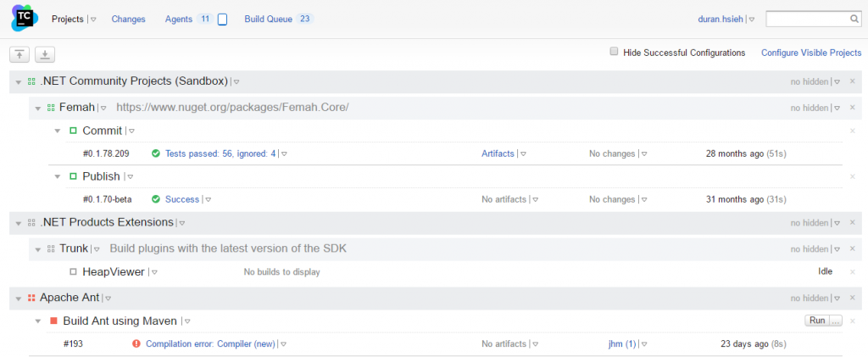Click Femah project green grid icon
Viewport: 868px width, 357px height.
(x=51, y=108)
